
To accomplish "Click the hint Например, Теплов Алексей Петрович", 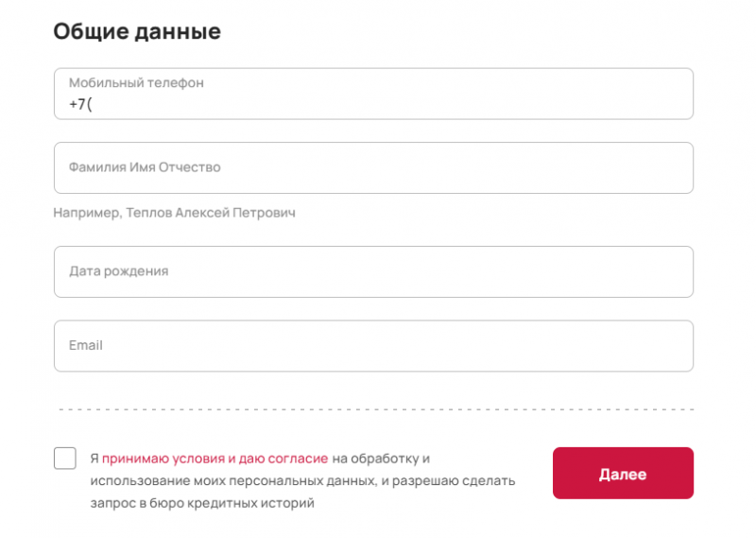I will (x=175, y=214).
